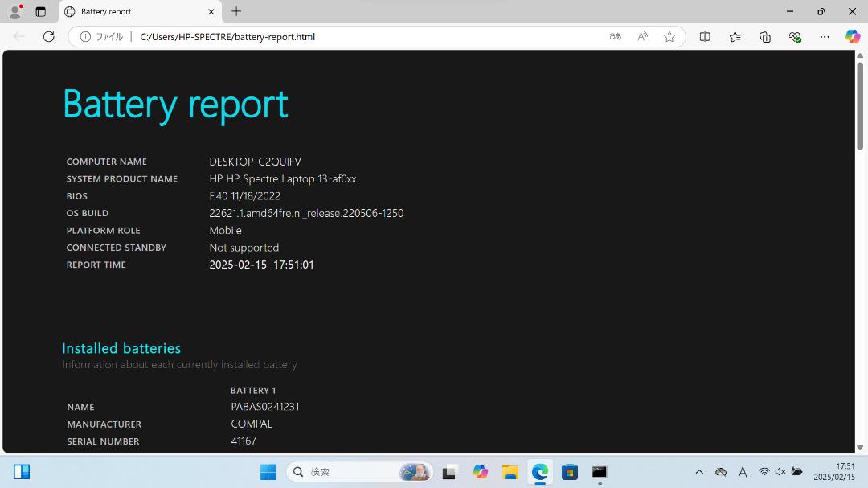Go back with the back arrow
This screenshot has height=488, width=868.
(18, 36)
